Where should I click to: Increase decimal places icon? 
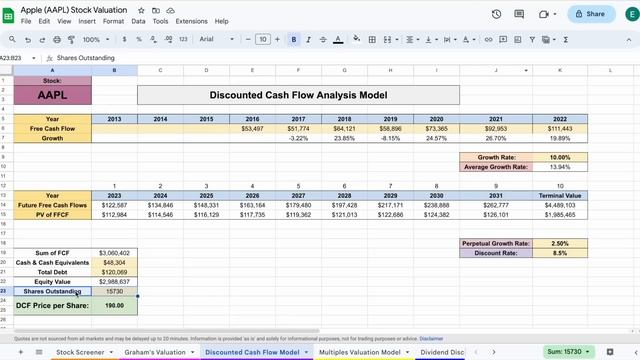[x=168, y=39]
